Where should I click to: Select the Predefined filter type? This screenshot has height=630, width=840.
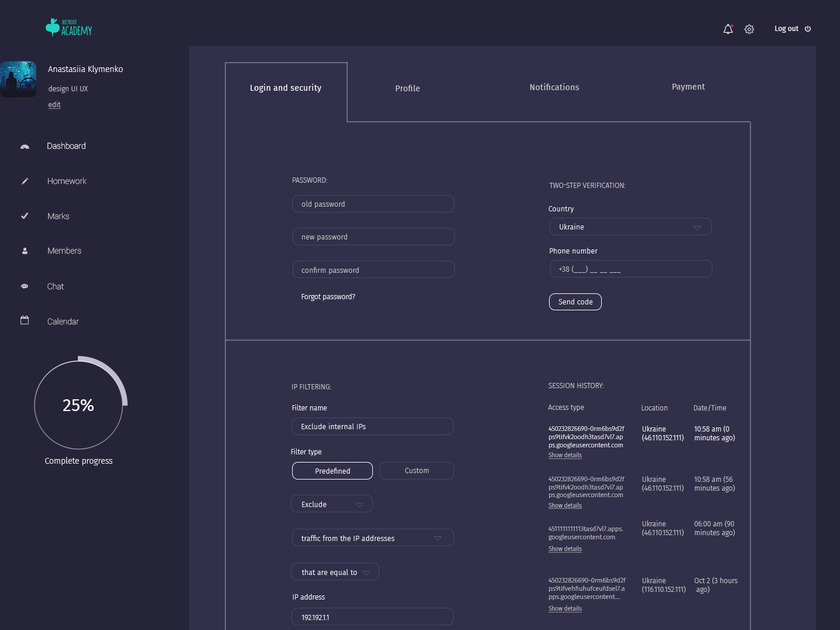coord(332,471)
